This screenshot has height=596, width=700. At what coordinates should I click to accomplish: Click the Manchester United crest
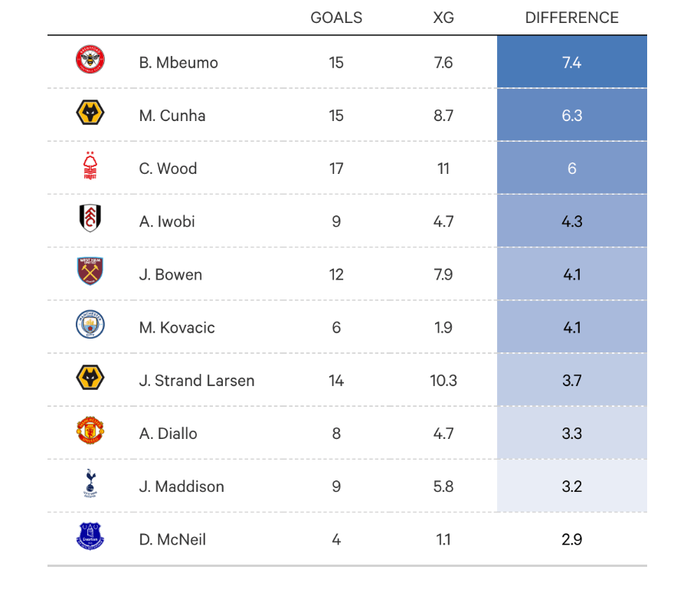click(90, 432)
